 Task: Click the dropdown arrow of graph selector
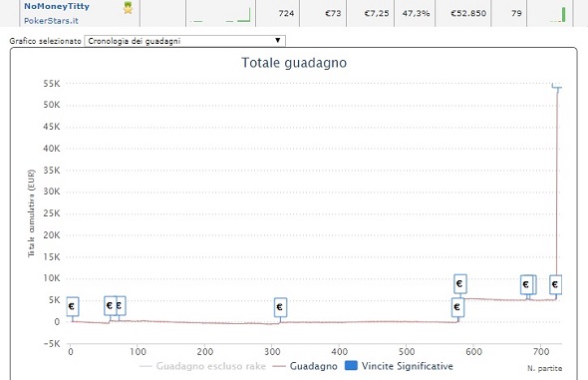point(277,41)
